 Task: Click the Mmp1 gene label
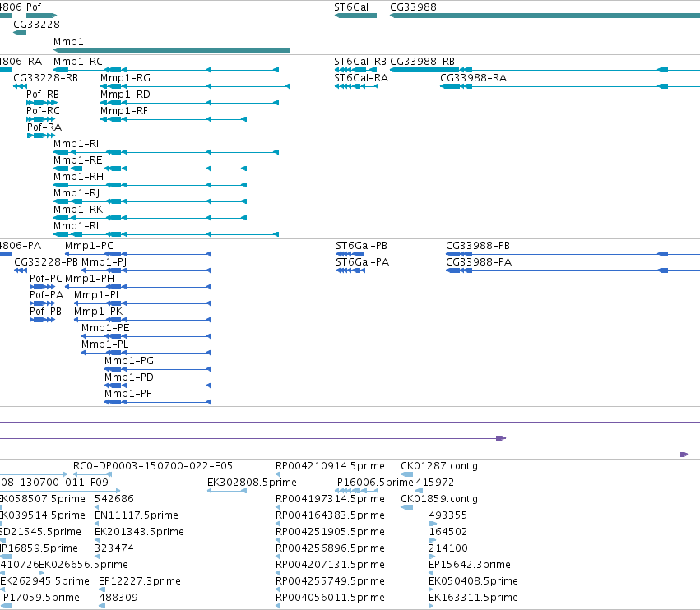68,42
